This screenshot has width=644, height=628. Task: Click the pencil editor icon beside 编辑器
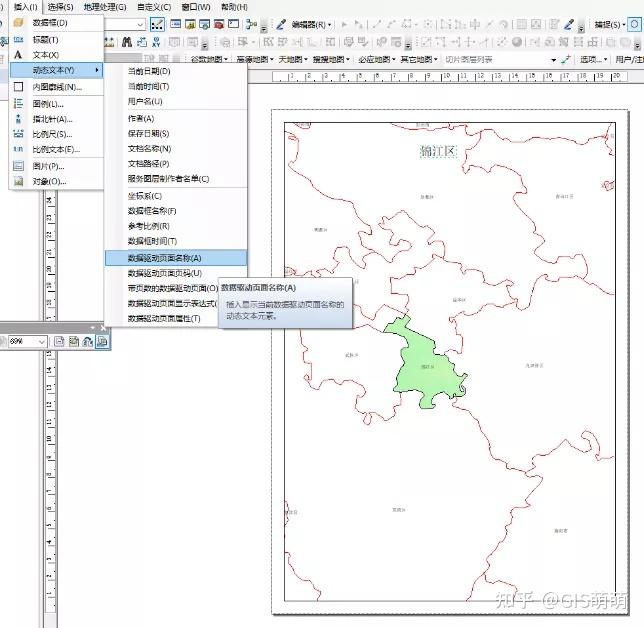(x=281, y=25)
